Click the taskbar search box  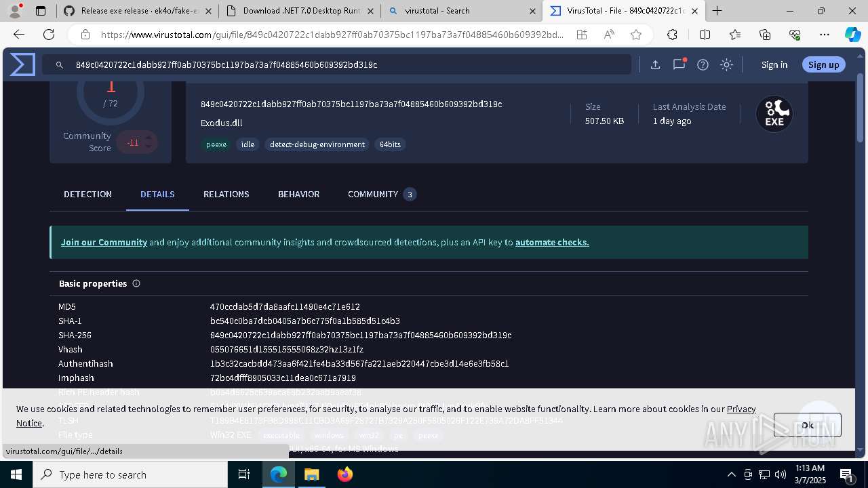click(130, 474)
